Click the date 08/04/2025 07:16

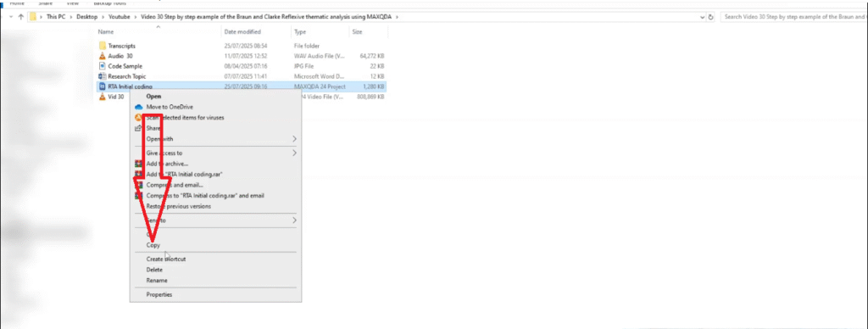246,66
